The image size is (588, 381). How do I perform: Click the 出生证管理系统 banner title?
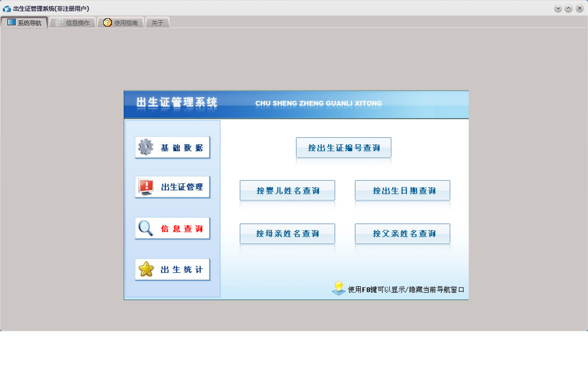point(177,102)
